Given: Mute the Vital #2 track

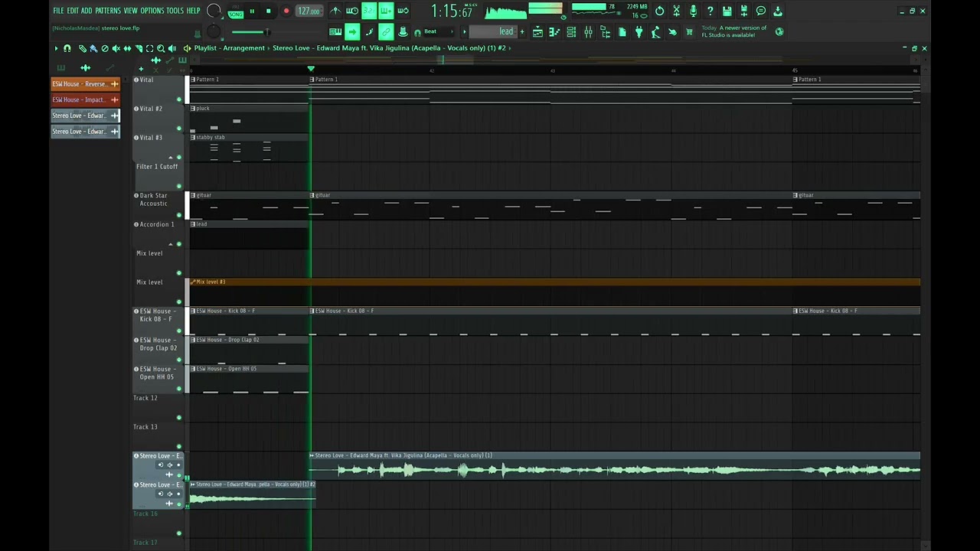Looking at the screenshot, I should [x=179, y=129].
